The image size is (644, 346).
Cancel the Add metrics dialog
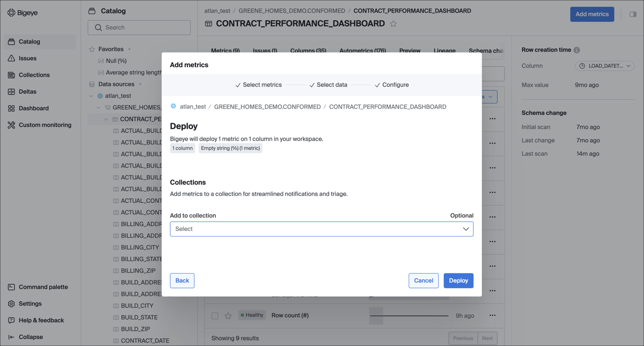tap(424, 281)
